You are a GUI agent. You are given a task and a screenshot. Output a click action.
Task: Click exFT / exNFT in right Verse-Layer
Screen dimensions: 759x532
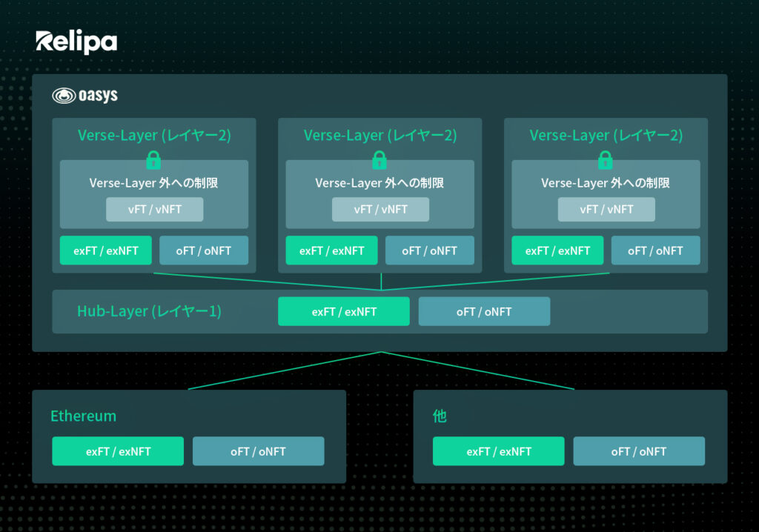click(x=557, y=250)
